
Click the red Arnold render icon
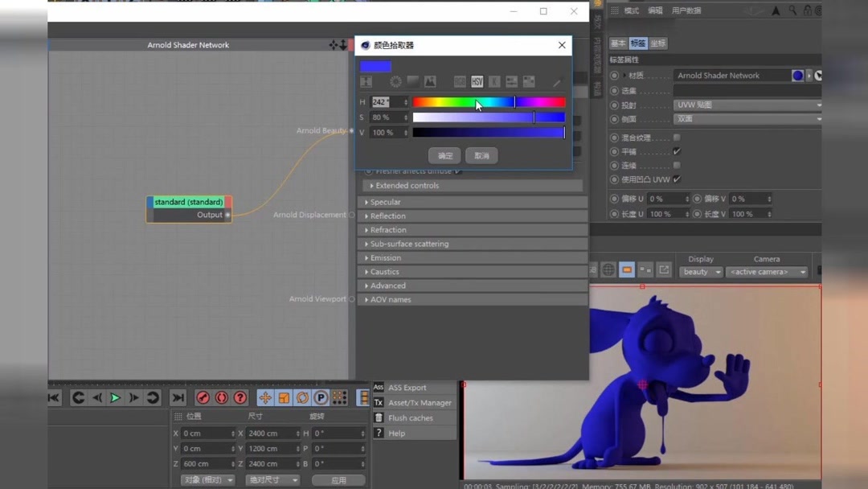click(x=203, y=397)
